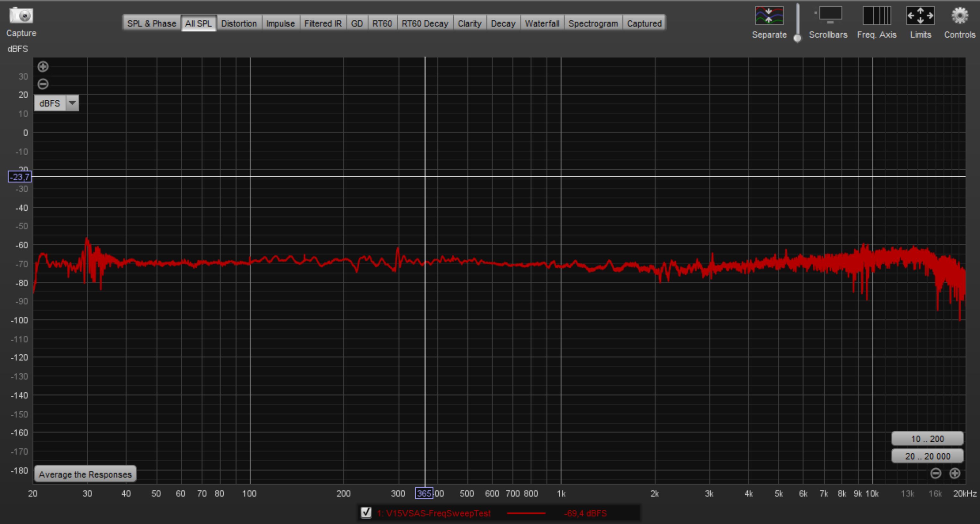
Task: Toggle the Scrollbars icon
Action: [x=830, y=15]
